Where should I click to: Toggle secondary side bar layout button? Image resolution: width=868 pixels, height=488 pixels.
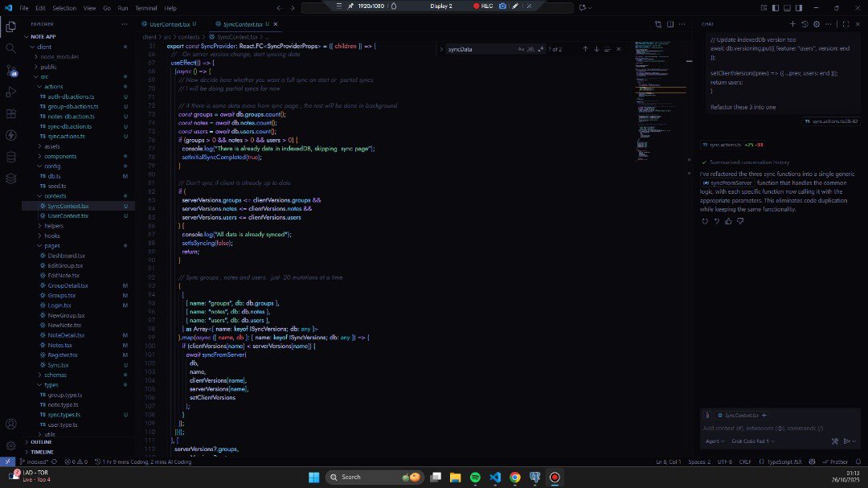coord(799,8)
